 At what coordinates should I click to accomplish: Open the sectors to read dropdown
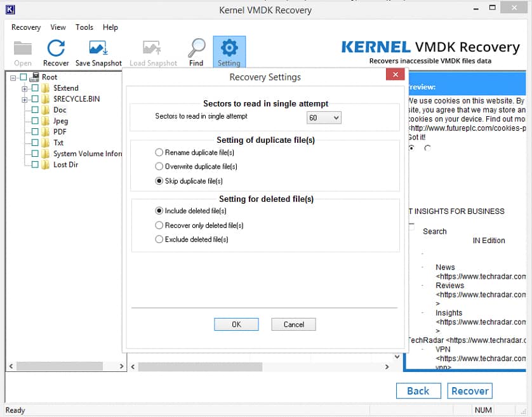324,117
